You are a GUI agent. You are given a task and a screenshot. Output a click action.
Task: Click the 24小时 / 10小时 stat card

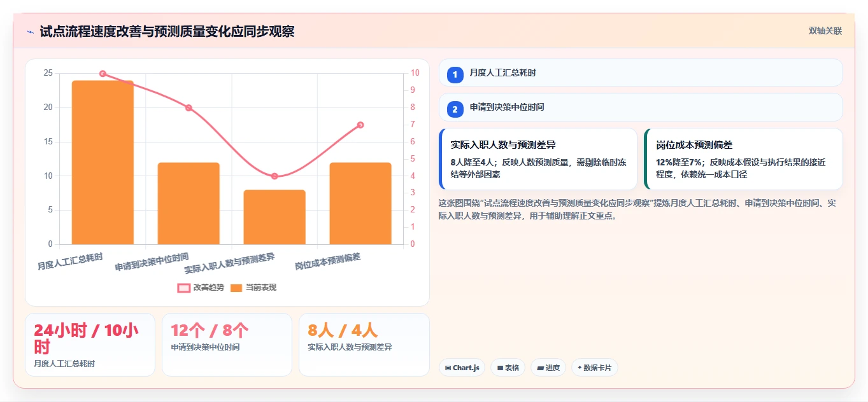[90, 345]
